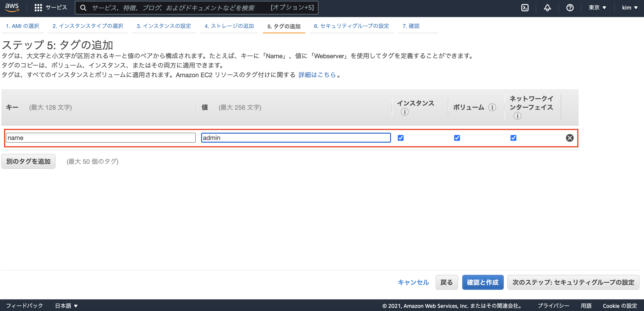Viewport: 644px width, 311px height.
Task: Open the services grid menu icon
Action: [38, 7]
